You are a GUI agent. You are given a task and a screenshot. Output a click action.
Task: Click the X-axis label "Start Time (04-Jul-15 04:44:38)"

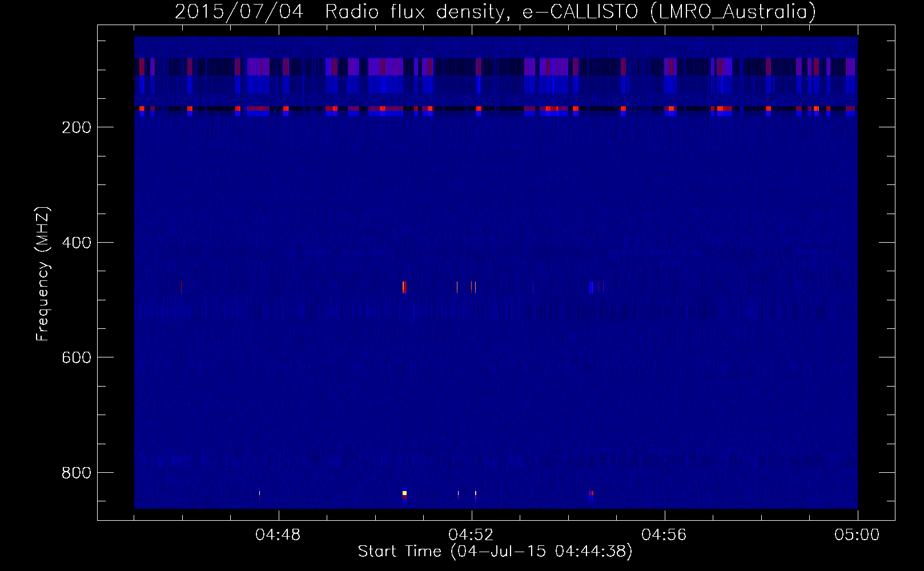point(495,552)
